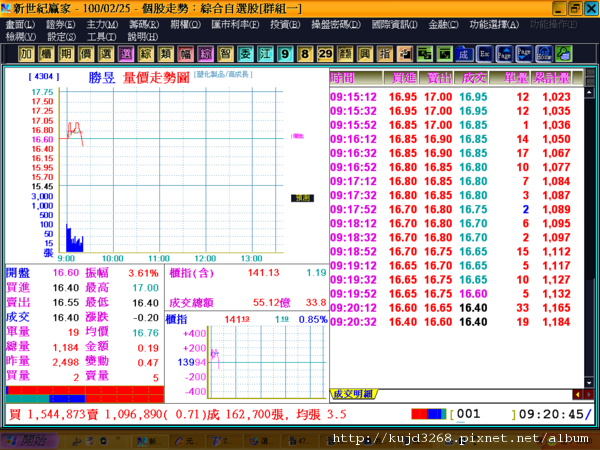600x450 pixels.
Task: Click the 勝昱 stock name title
Action: click(x=101, y=78)
